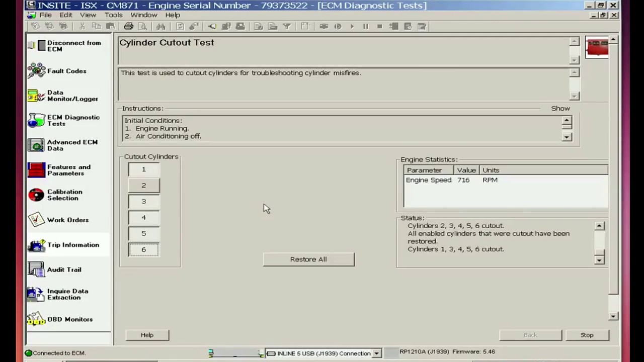Toggle cutout for cylinder 5
Image resolution: width=644 pixels, height=362 pixels.
click(x=143, y=234)
